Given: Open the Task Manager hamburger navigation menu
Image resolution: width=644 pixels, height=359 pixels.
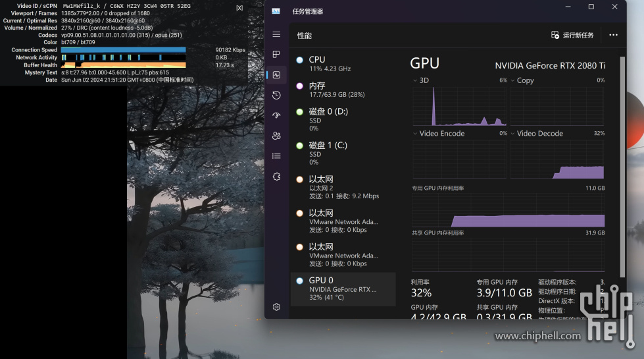Looking at the screenshot, I should coord(276,34).
